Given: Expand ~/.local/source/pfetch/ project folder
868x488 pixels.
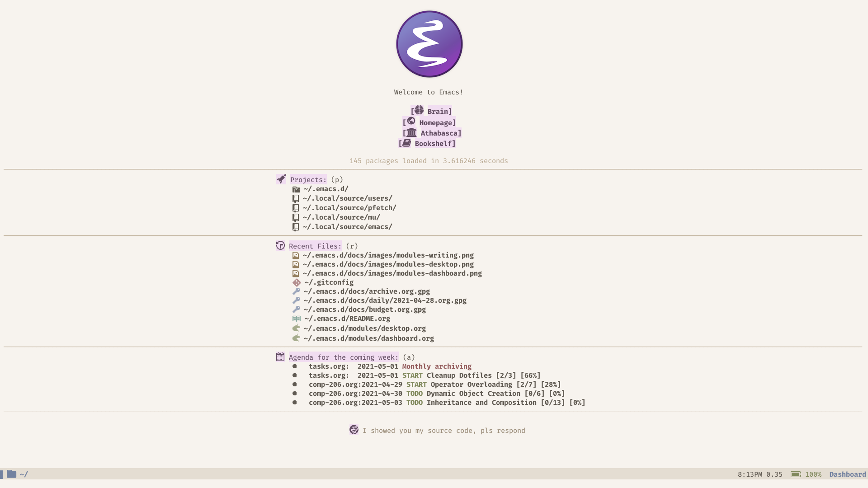Looking at the screenshot, I should click(349, 207).
